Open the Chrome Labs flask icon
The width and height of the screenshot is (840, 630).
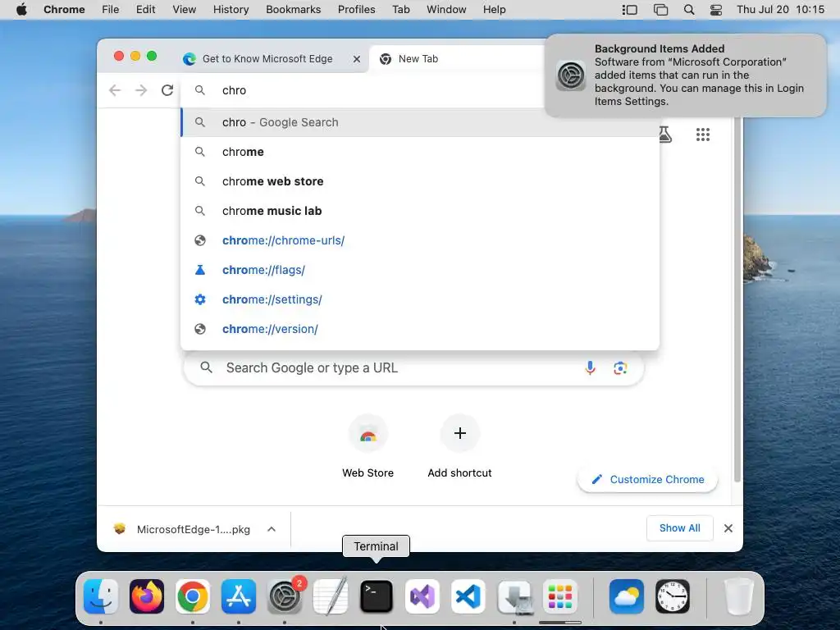[664, 135]
